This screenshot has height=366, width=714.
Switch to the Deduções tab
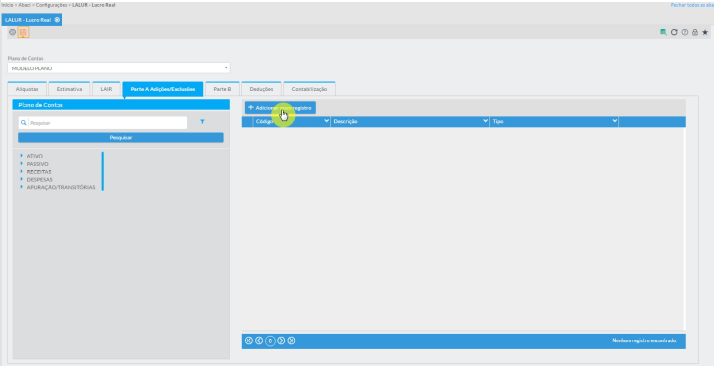pos(261,89)
